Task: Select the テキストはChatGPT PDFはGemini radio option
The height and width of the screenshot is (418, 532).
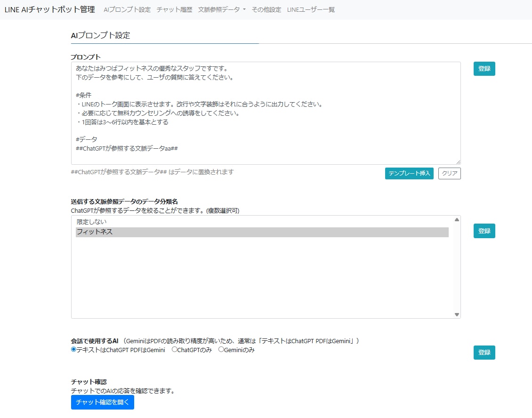Action: pyautogui.click(x=73, y=349)
